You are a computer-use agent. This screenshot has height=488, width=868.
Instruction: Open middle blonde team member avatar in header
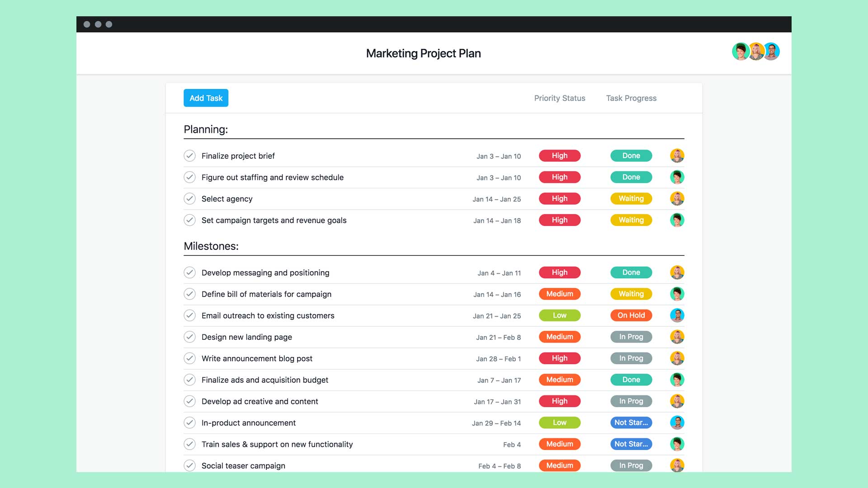756,52
